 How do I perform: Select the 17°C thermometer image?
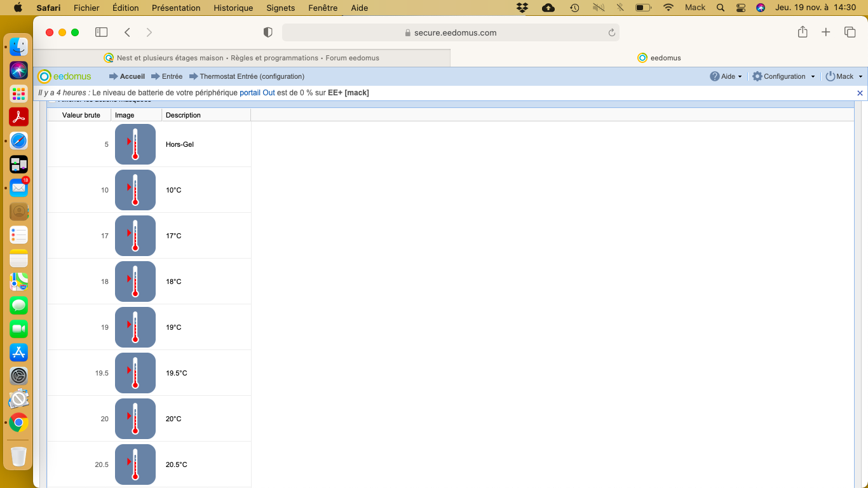click(135, 236)
